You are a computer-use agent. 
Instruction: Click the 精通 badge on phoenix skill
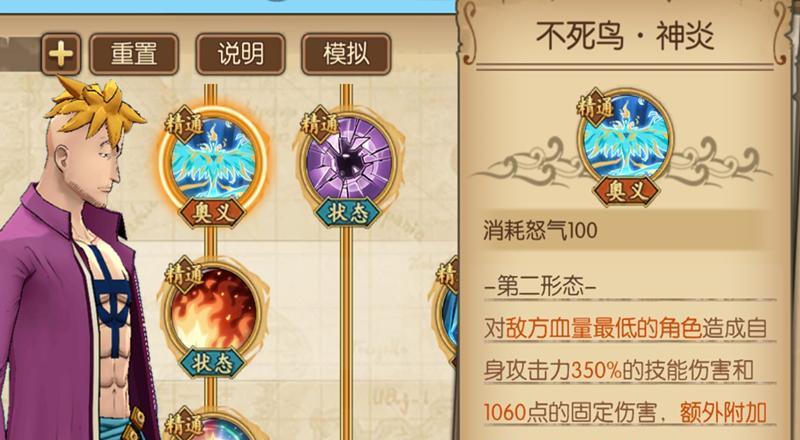183,125
